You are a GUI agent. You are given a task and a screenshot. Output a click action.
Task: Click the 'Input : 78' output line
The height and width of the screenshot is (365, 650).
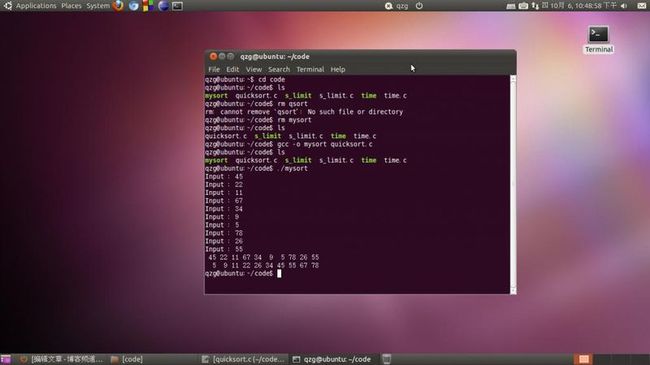(224, 233)
